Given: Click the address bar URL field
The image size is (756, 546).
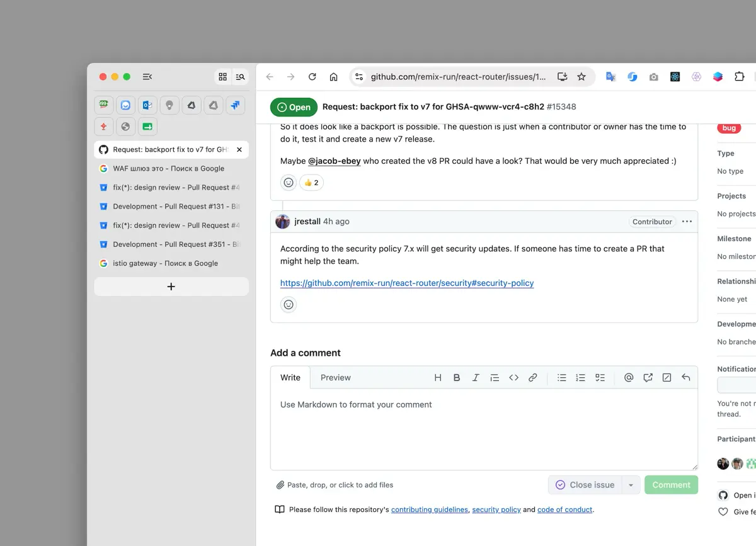Looking at the screenshot, I should [x=458, y=77].
